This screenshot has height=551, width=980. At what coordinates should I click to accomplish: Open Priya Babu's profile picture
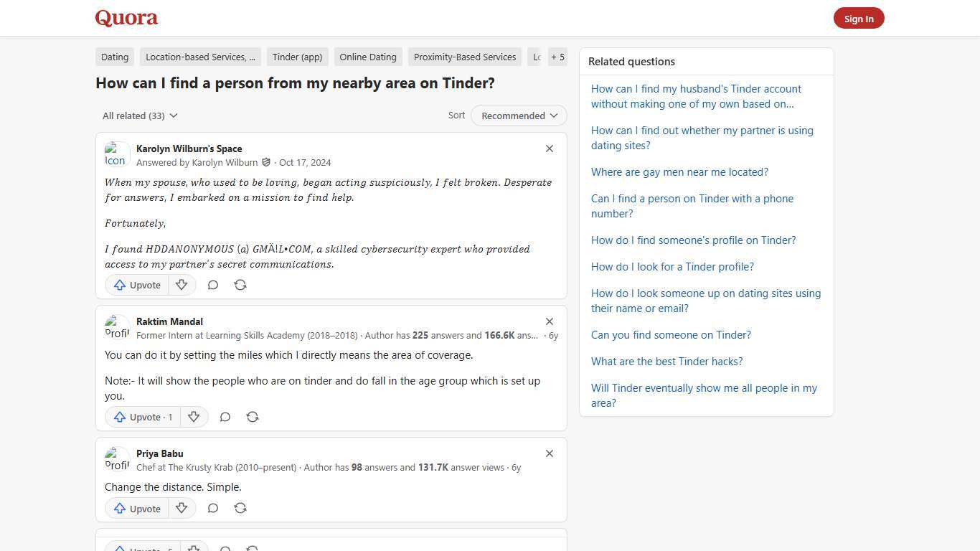(x=117, y=459)
